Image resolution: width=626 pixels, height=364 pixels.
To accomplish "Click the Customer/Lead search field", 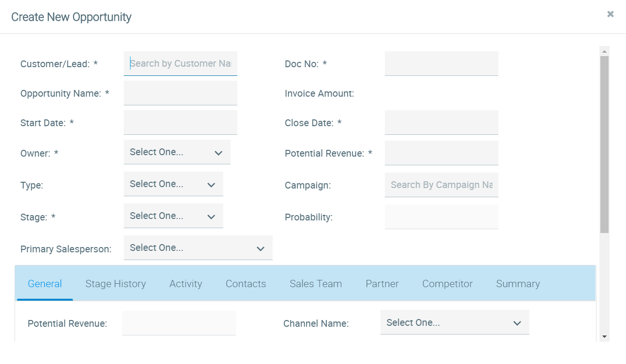I will (180, 64).
